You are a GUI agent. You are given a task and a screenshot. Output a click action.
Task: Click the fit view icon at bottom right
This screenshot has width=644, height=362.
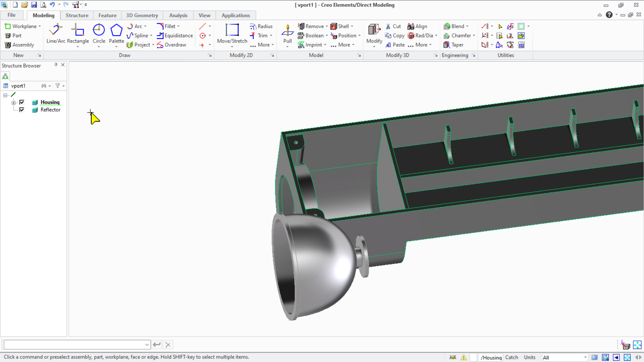(637, 345)
